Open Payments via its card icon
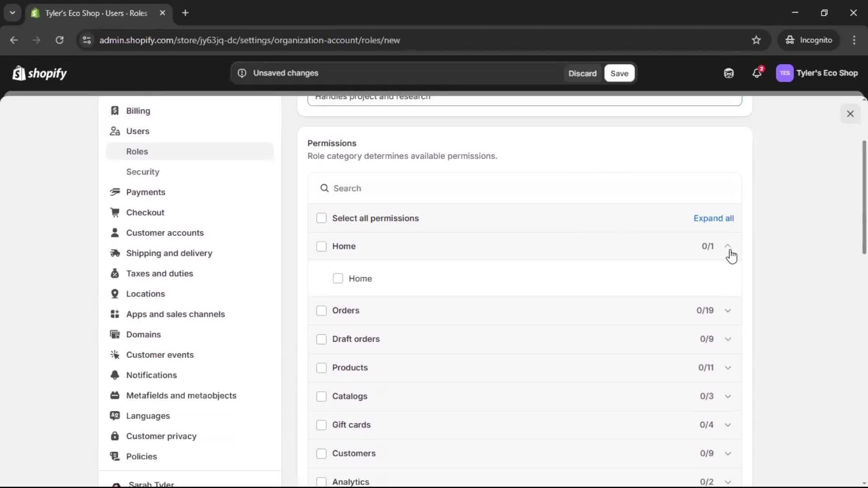 click(x=115, y=192)
